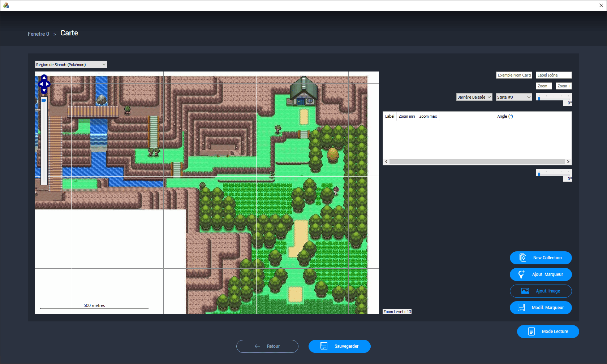Click the Label Icône input field
Screen dimensions: 607x364
pyautogui.click(x=554, y=75)
